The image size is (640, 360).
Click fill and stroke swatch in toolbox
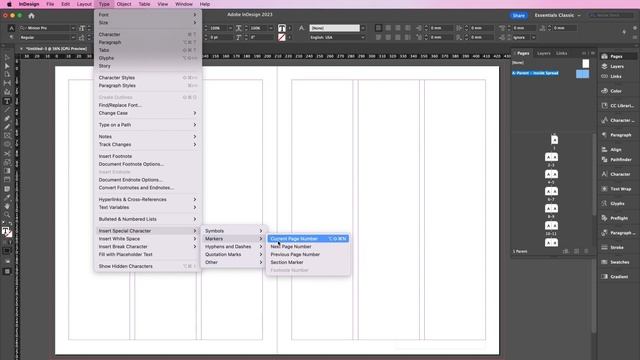pos(7,233)
